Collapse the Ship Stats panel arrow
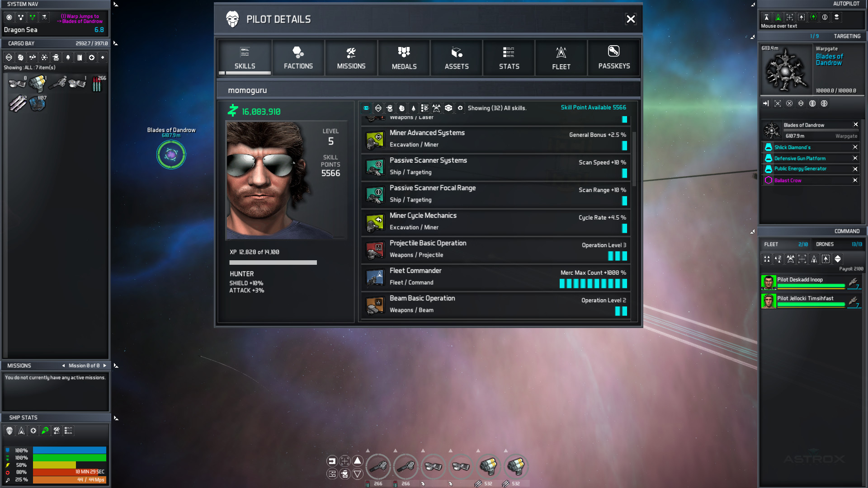This screenshot has width=868, height=488. pos(116,418)
